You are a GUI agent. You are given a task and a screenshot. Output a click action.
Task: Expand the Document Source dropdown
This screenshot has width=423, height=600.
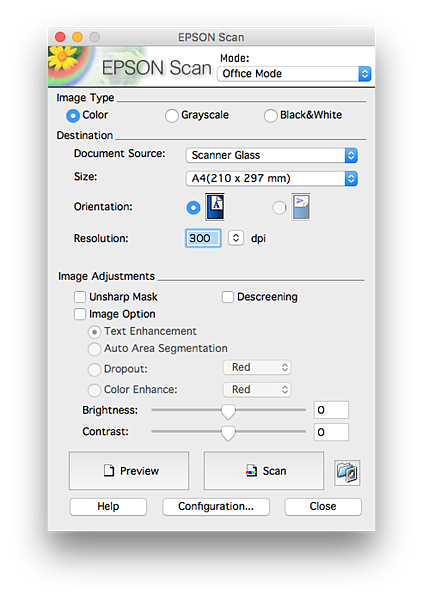[x=272, y=155]
